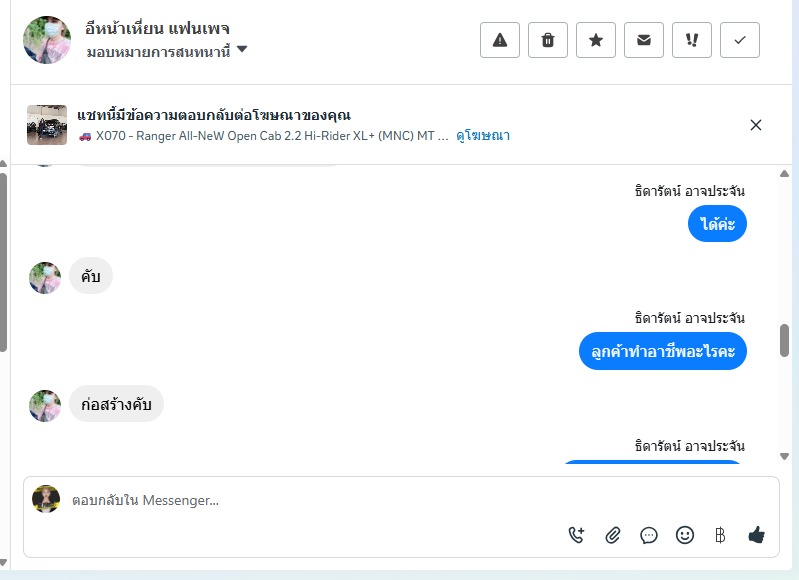Click the scroll-down arrow of chat
Image resolution: width=799 pixels, height=580 pixels.
point(784,456)
